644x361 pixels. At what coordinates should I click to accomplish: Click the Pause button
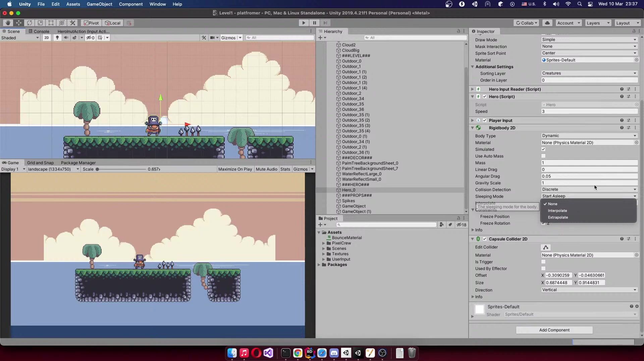point(314,23)
